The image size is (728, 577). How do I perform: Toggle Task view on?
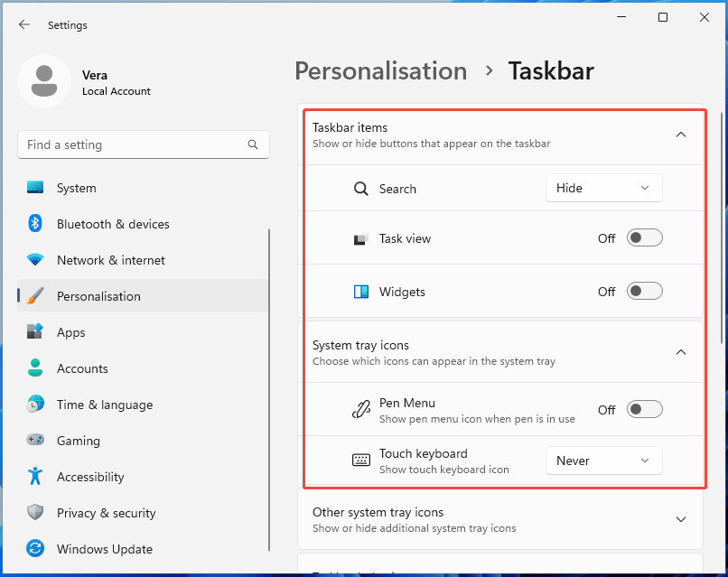(x=644, y=237)
